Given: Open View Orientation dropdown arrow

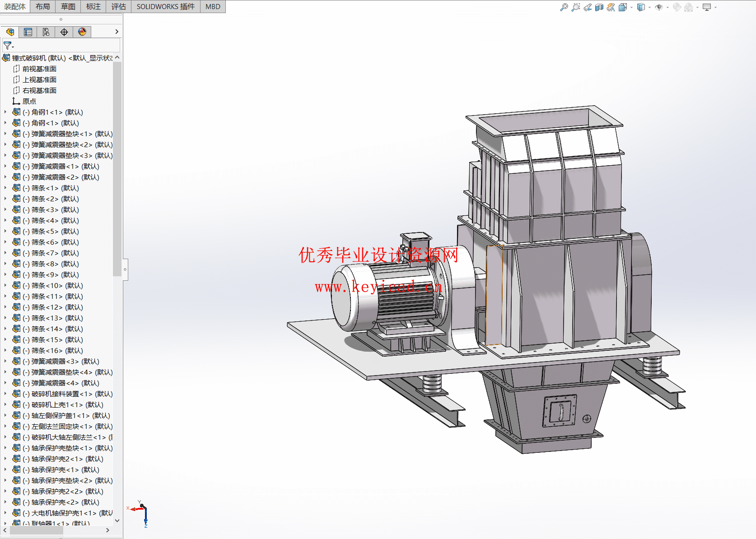Looking at the screenshot, I should pyautogui.click(x=631, y=7).
